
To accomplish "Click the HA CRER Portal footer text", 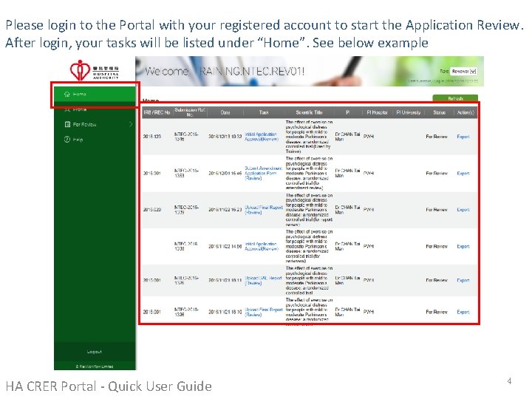I will pyautogui.click(x=109, y=386).
